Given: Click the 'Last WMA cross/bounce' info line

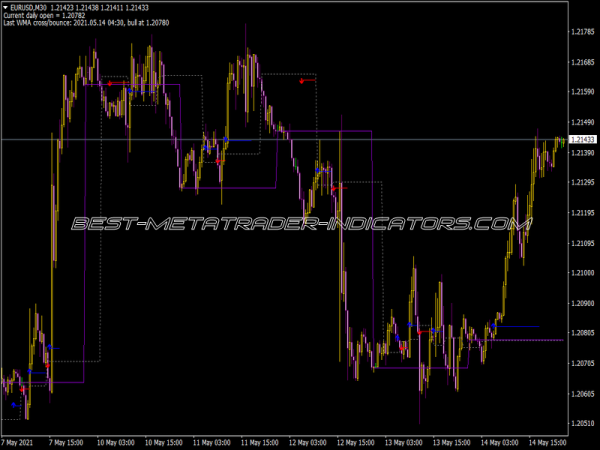Looking at the screenshot, I should point(90,24).
